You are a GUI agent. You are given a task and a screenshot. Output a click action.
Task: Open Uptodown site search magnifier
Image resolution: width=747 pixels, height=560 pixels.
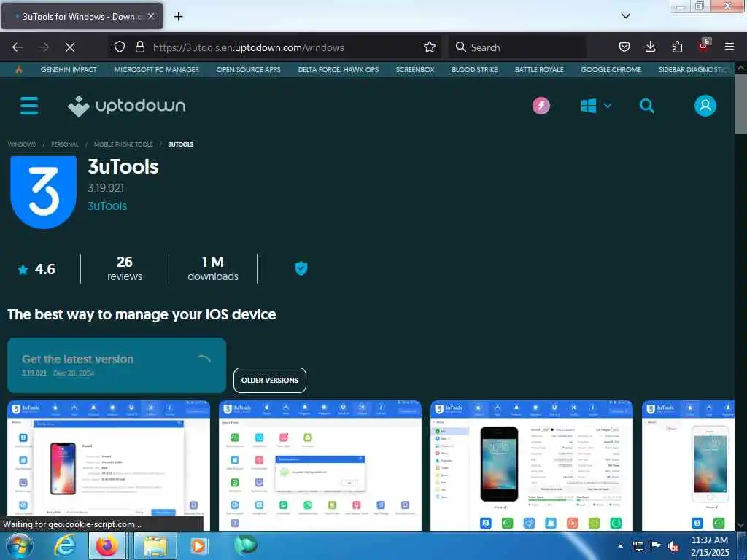click(646, 106)
